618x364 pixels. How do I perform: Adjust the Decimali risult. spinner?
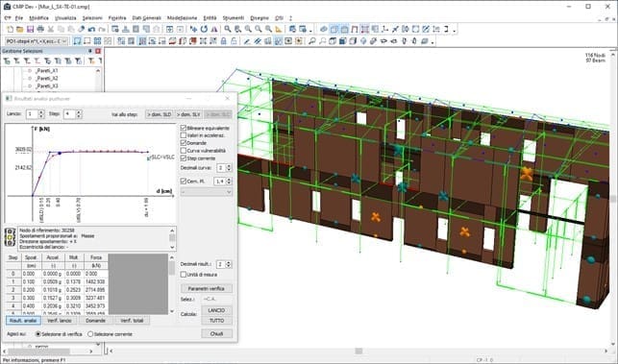(x=229, y=264)
